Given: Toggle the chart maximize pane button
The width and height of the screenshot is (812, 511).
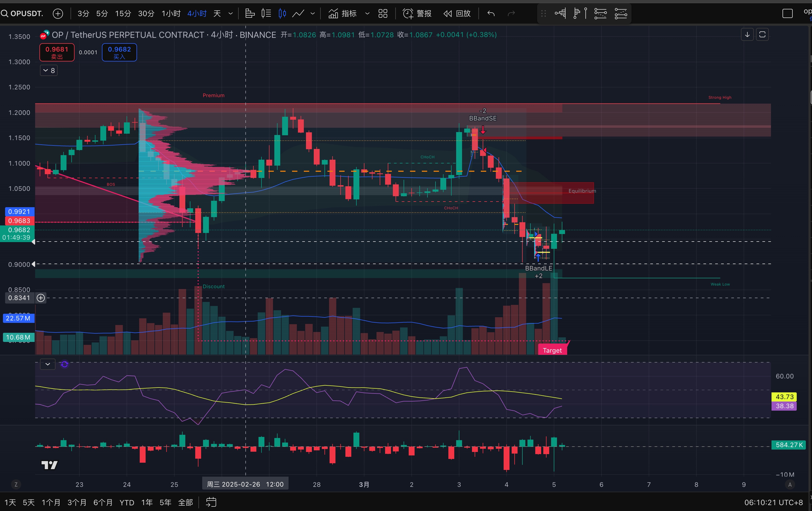Looking at the screenshot, I should pyautogui.click(x=762, y=35).
